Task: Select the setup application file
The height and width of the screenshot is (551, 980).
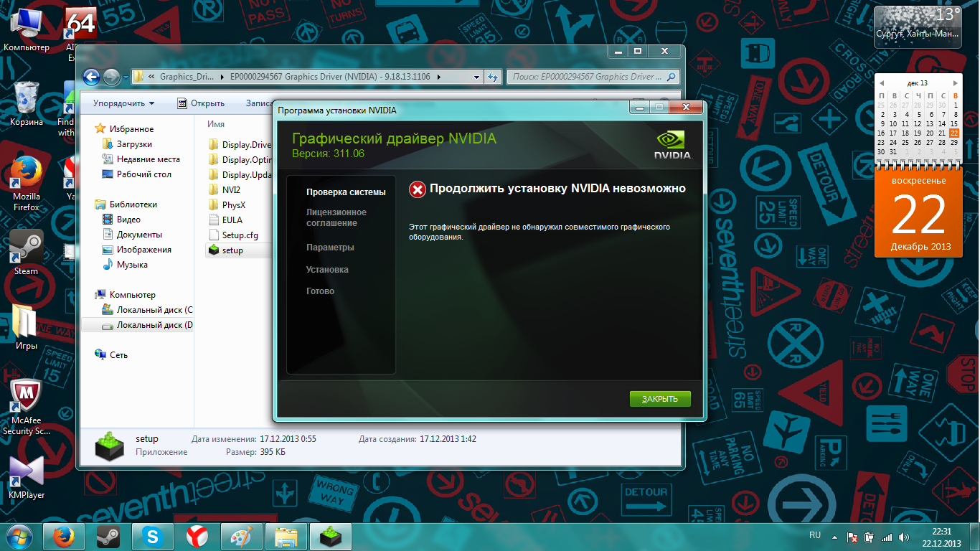Action: click(232, 250)
